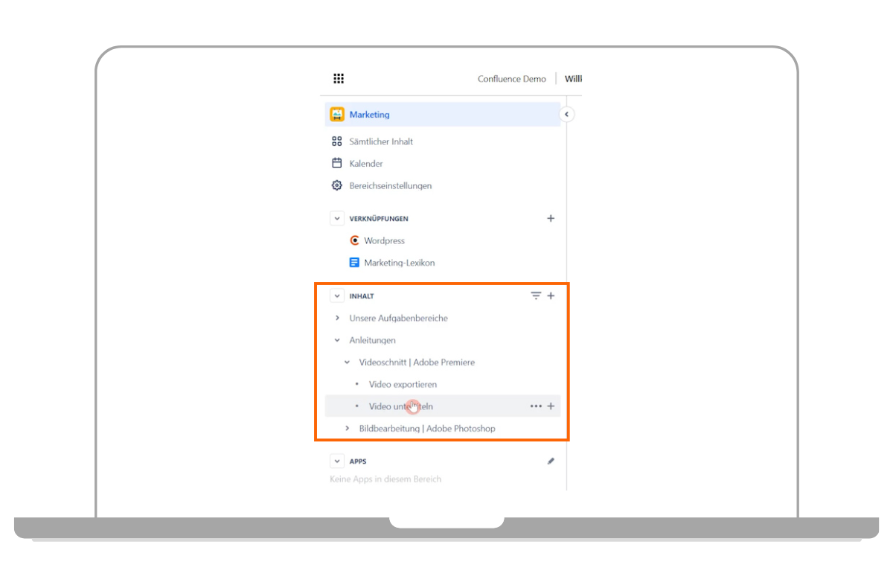The height and width of the screenshot is (588, 893).
Task: Open the Kalender entry
Action: [365, 164]
